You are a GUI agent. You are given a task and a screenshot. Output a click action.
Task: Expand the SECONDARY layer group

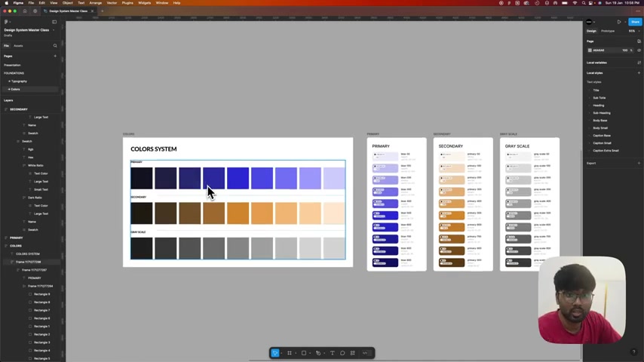6,109
